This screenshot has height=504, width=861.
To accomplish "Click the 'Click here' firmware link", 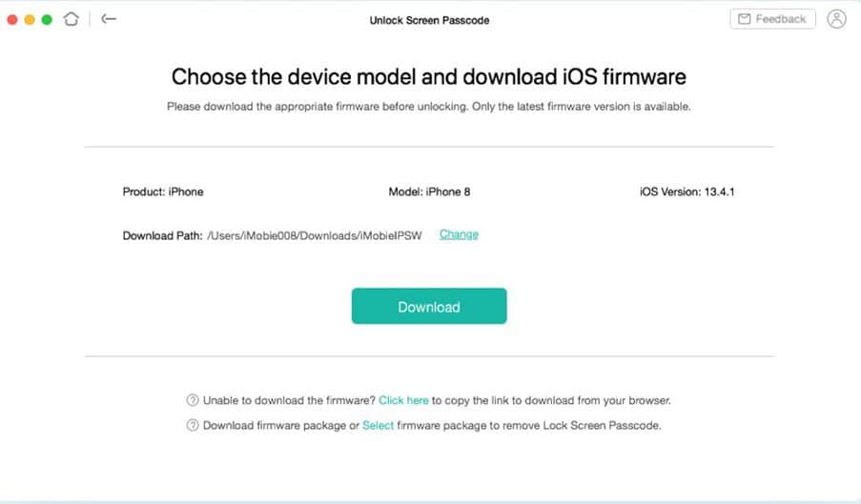I will point(403,400).
